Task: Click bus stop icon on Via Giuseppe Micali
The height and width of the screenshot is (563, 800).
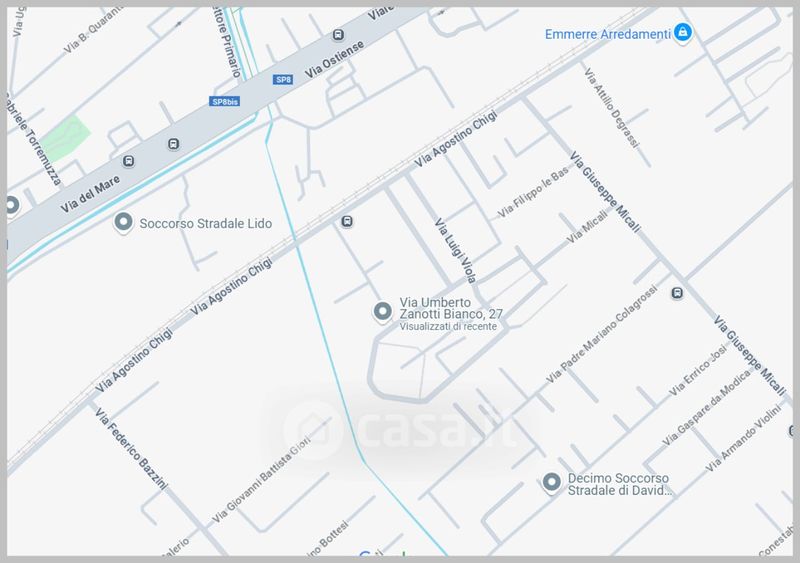Action: pyautogui.click(x=677, y=293)
